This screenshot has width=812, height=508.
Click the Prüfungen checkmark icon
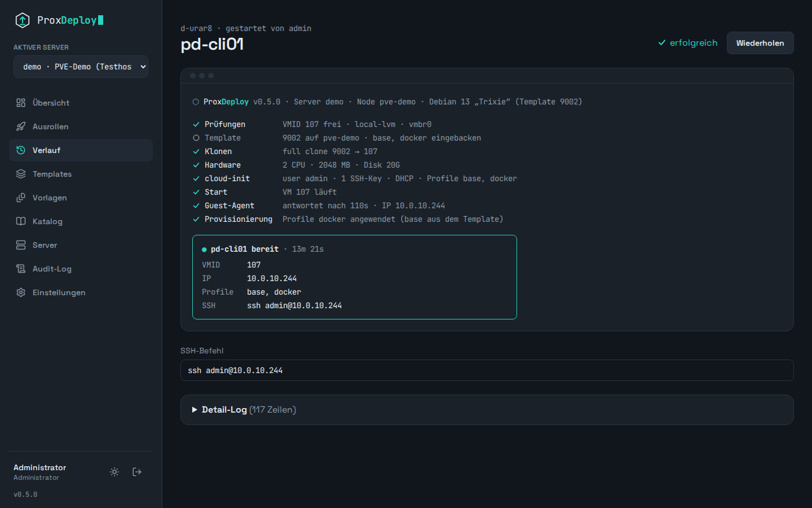[x=196, y=124]
